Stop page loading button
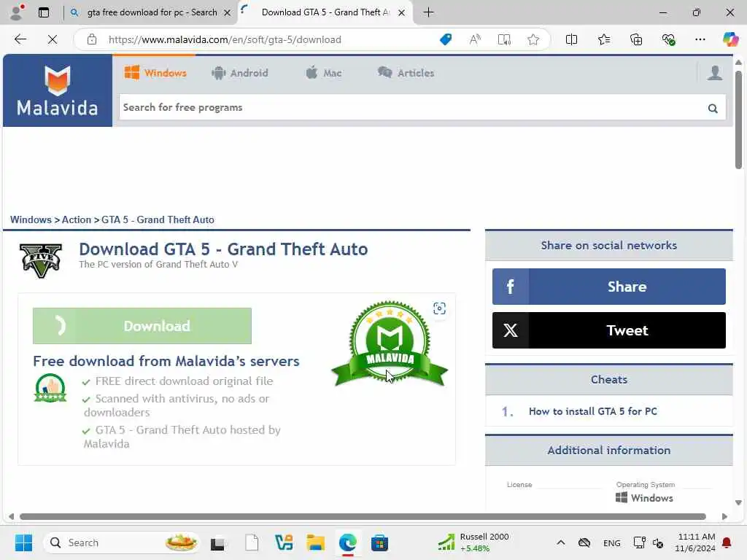The height and width of the screenshot is (560, 747). click(x=53, y=39)
